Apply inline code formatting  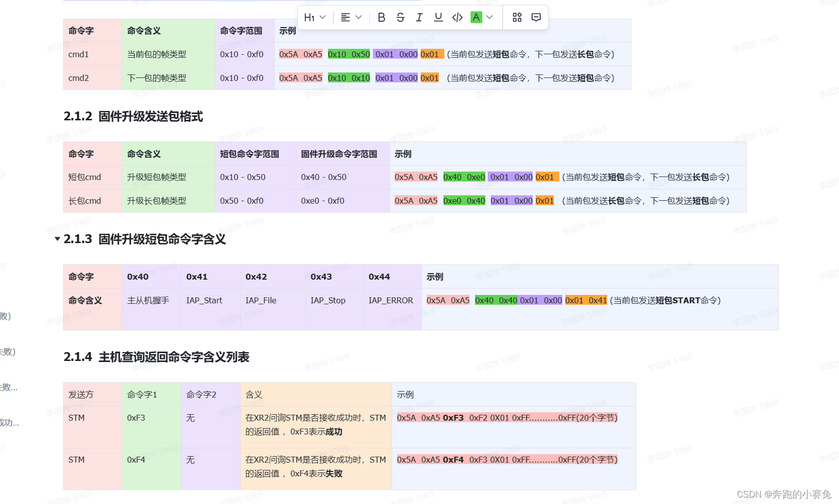(x=457, y=17)
